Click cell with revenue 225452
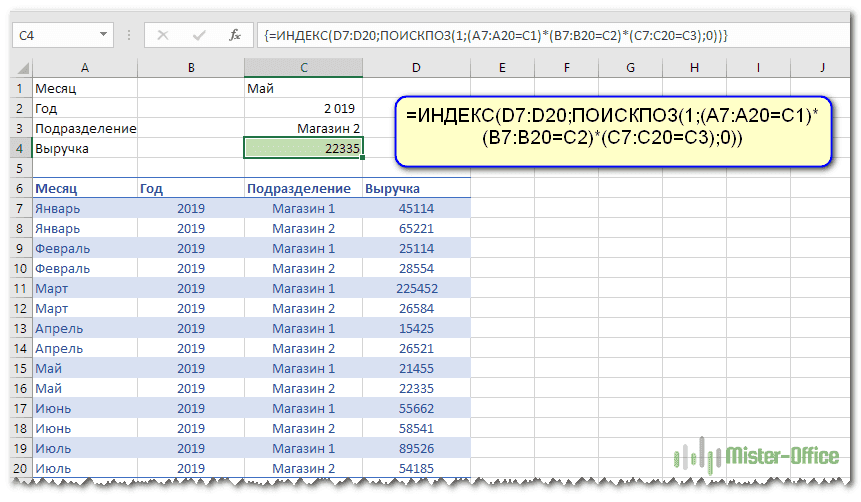This screenshot has height=502, width=861. coord(416,289)
